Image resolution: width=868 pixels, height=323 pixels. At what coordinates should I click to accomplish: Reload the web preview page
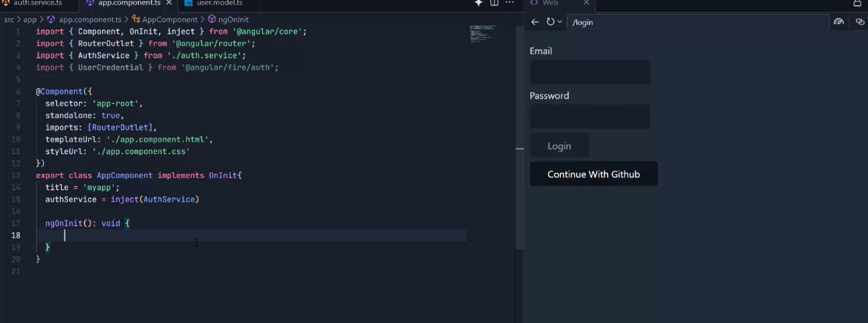[550, 22]
